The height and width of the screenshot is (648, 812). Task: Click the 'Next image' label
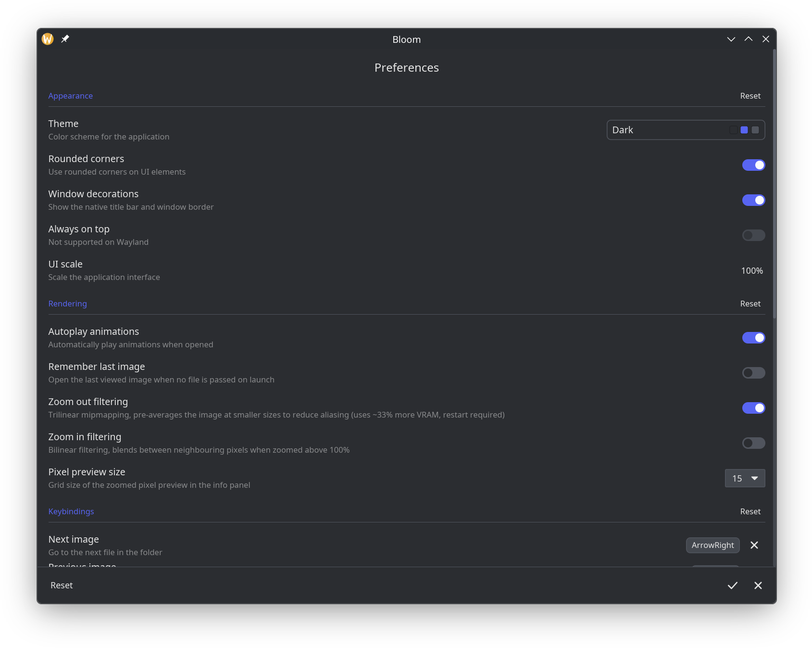[x=74, y=539]
